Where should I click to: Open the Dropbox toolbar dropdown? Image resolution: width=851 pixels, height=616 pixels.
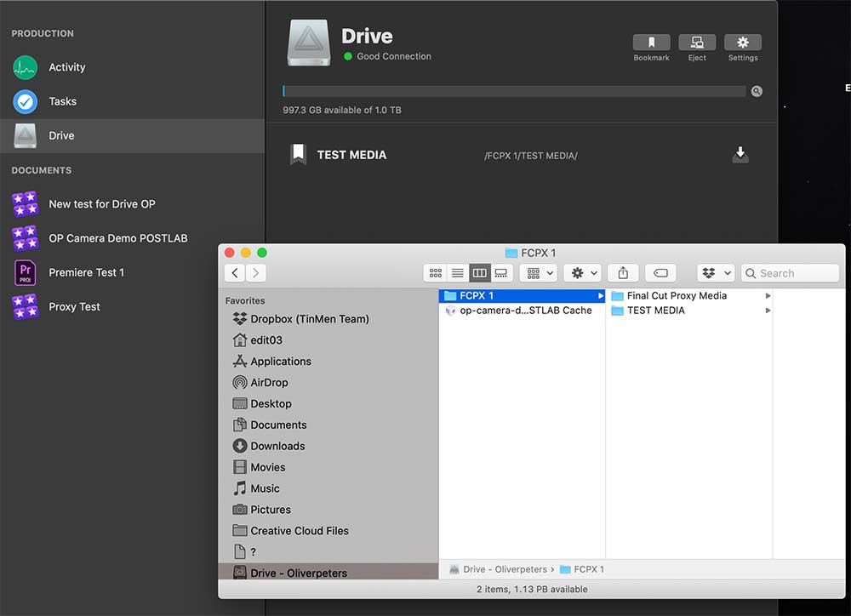click(716, 273)
